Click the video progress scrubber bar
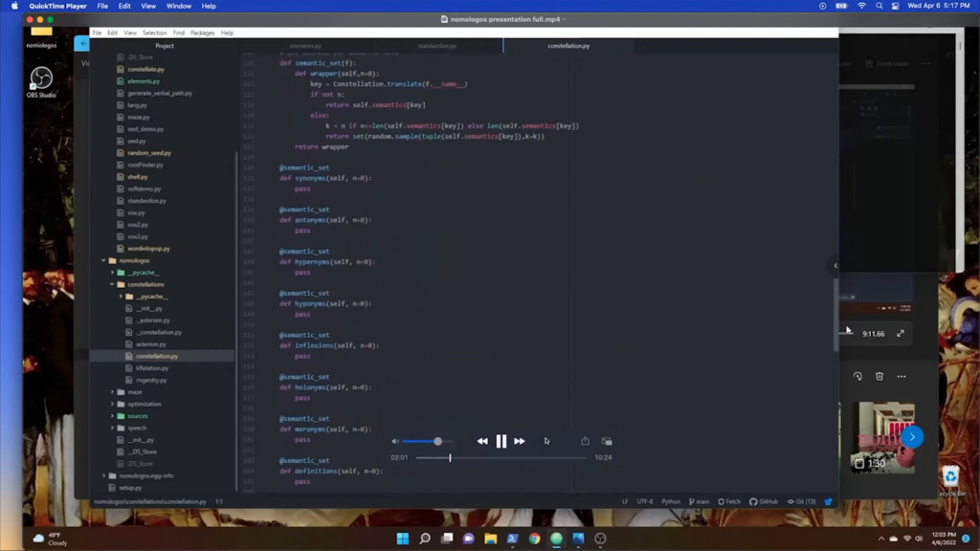Screen dimensions: 980x551 501,458
